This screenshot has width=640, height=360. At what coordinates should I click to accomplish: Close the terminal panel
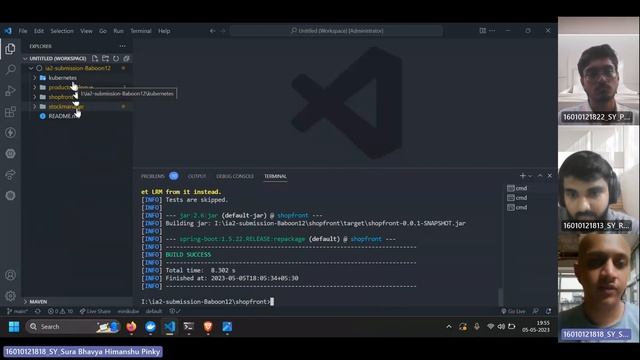tap(549, 176)
